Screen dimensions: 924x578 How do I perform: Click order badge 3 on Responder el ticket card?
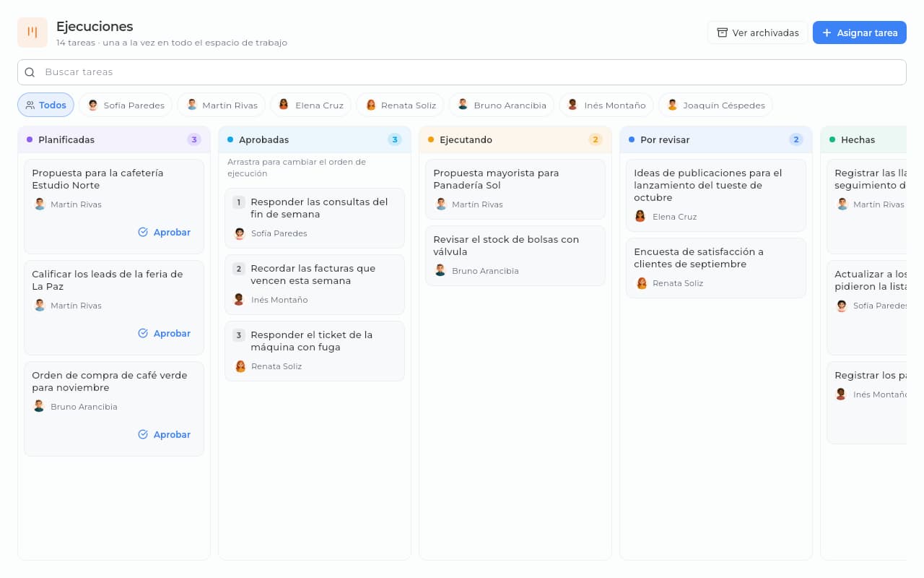239,335
